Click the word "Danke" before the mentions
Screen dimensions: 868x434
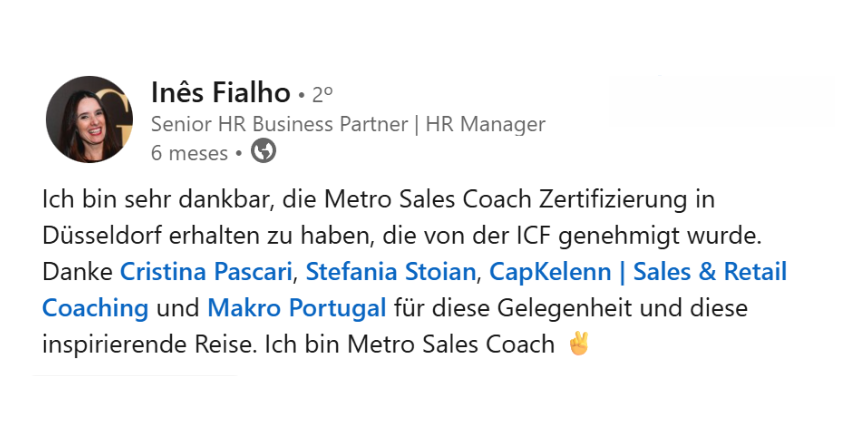click(x=77, y=272)
